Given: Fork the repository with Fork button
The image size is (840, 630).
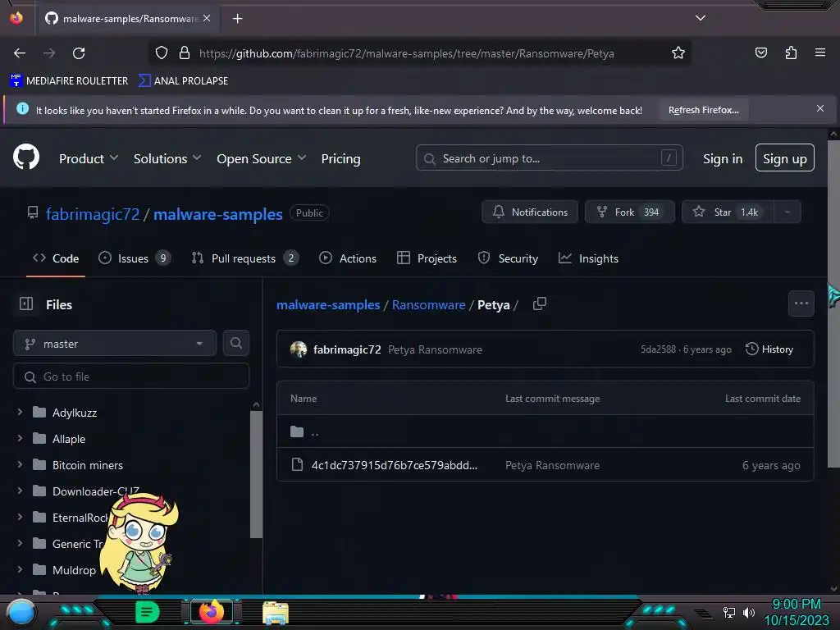Looking at the screenshot, I should coord(629,212).
